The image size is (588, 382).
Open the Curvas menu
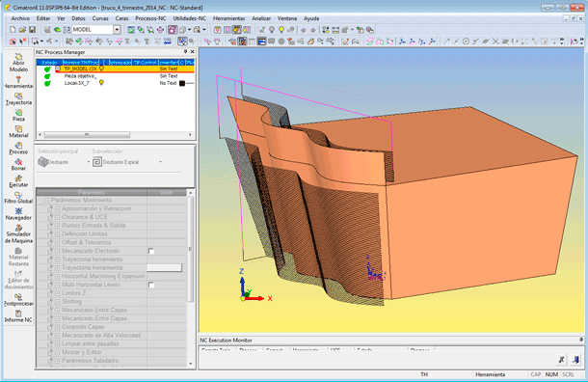point(100,18)
